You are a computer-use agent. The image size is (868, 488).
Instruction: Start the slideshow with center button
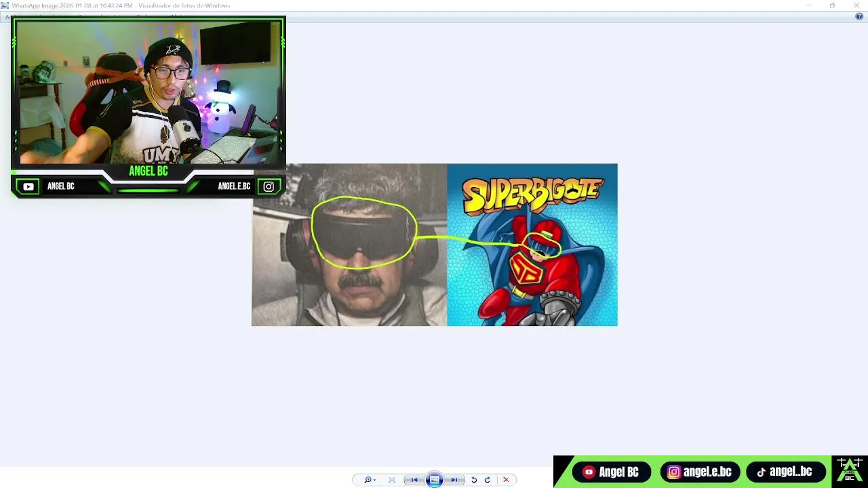434,480
